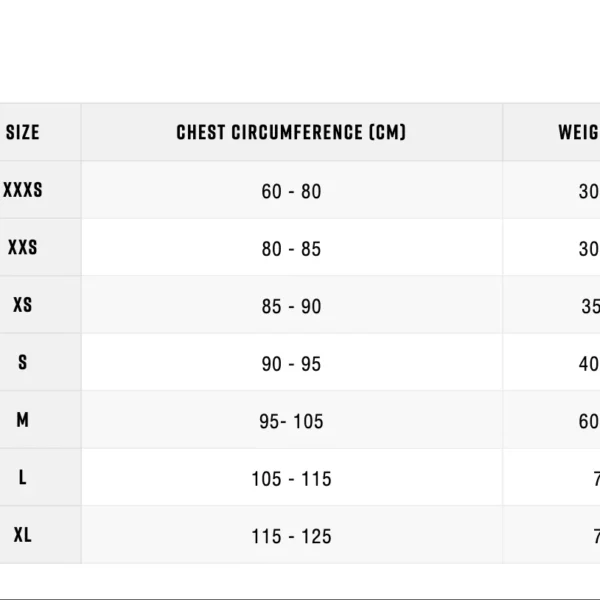The width and height of the screenshot is (600, 600).
Task: Click the weight cell in the M row
Action: tap(588, 422)
